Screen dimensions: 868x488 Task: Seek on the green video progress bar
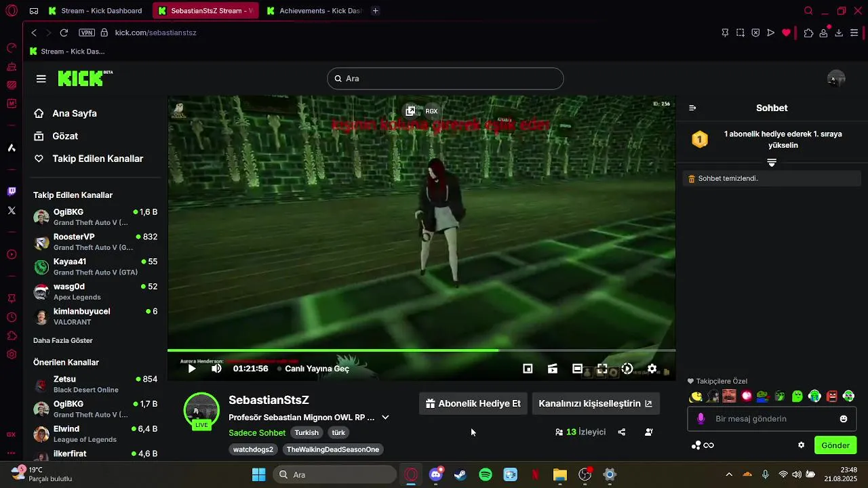click(x=421, y=350)
